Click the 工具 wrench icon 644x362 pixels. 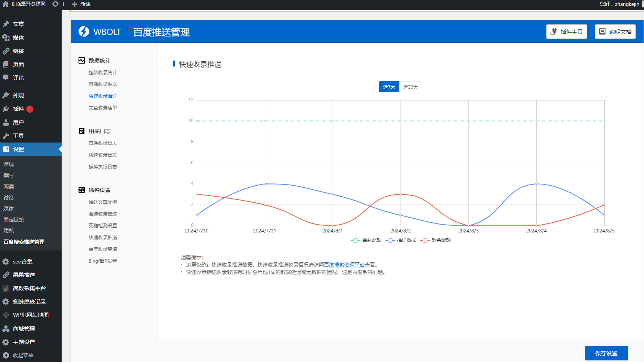(x=6, y=136)
